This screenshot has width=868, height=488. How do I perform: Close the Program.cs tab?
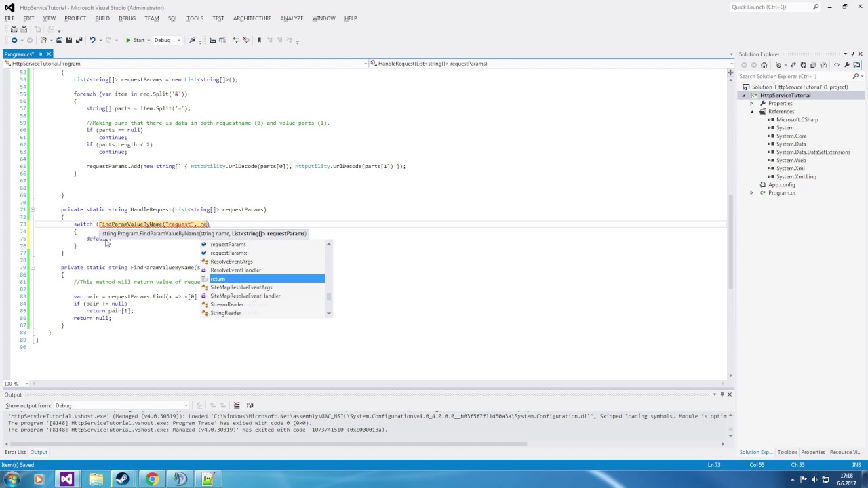coord(50,54)
